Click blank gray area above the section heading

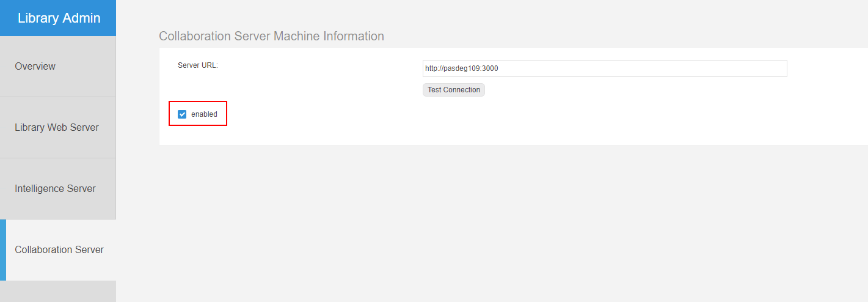tap(489, 13)
